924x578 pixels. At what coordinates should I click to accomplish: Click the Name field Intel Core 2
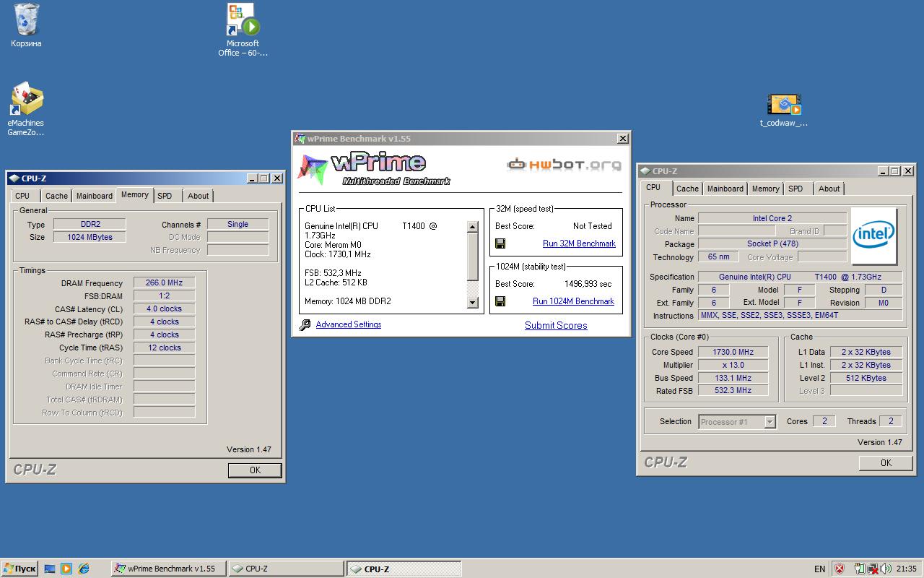(x=772, y=218)
